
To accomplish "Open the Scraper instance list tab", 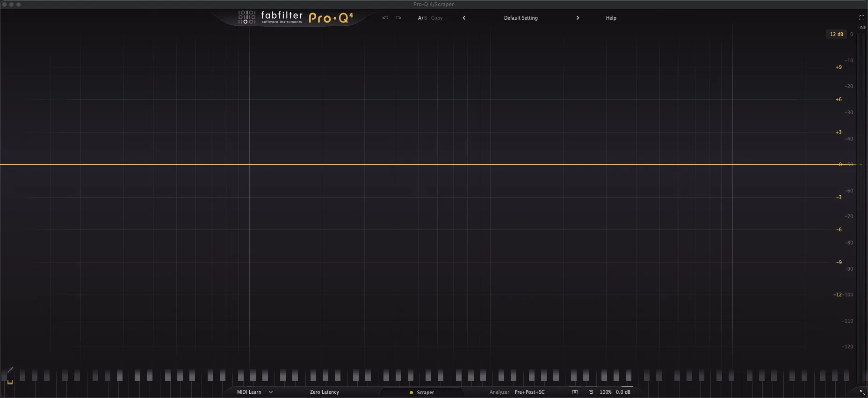I will click(x=422, y=392).
